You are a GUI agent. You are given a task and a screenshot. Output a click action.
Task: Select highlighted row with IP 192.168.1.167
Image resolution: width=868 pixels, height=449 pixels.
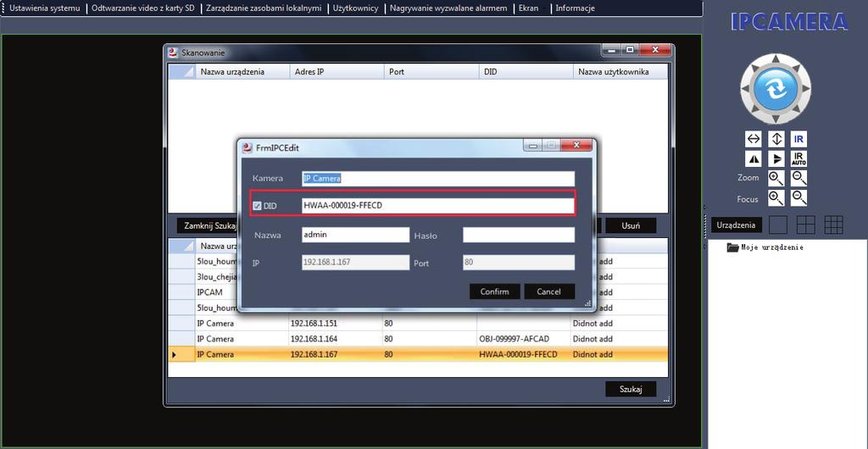click(x=418, y=354)
